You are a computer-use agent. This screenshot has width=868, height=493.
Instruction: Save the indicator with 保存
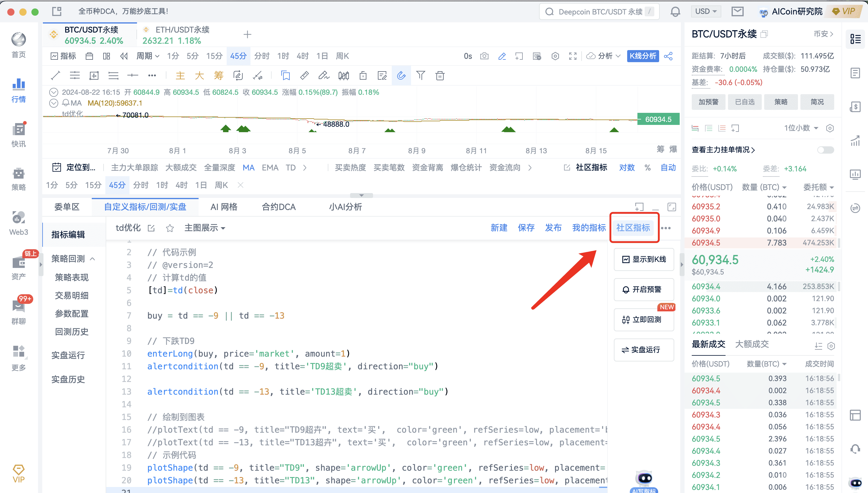(x=526, y=228)
